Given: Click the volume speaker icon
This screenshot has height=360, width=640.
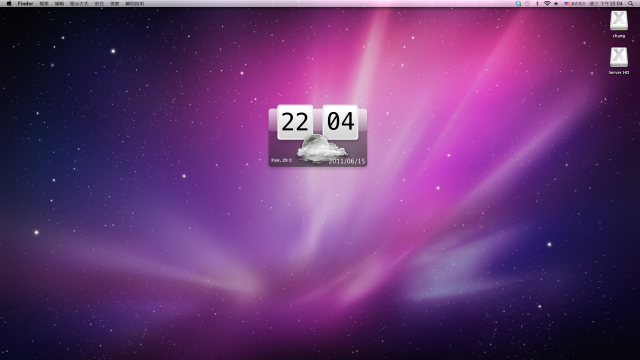Looking at the screenshot, I should 556,3.
